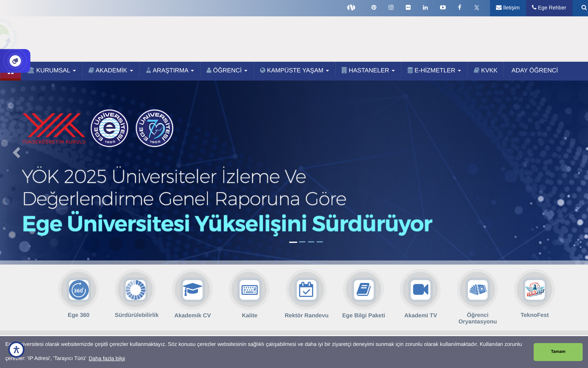Click the İletişim contact button
Viewport: 588px width, 368px height.
click(508, 8)
